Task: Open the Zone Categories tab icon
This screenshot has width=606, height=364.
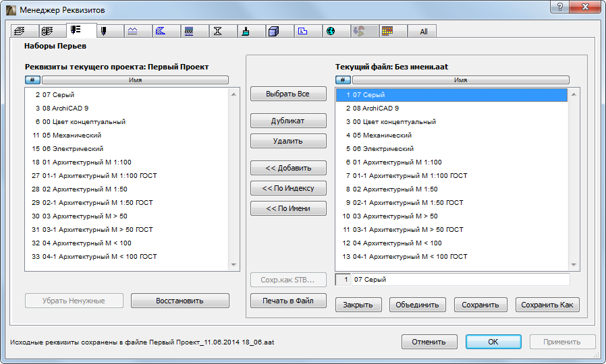Action: click(308, 31)
